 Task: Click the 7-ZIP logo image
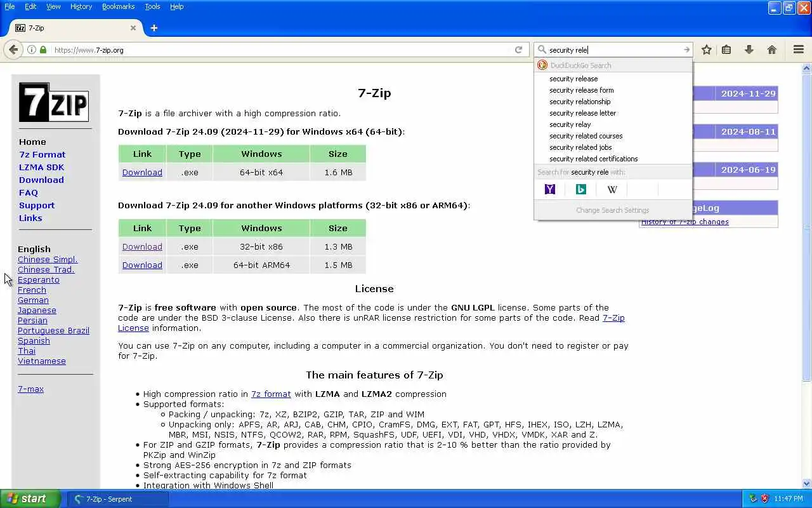(x=53, y=102)
